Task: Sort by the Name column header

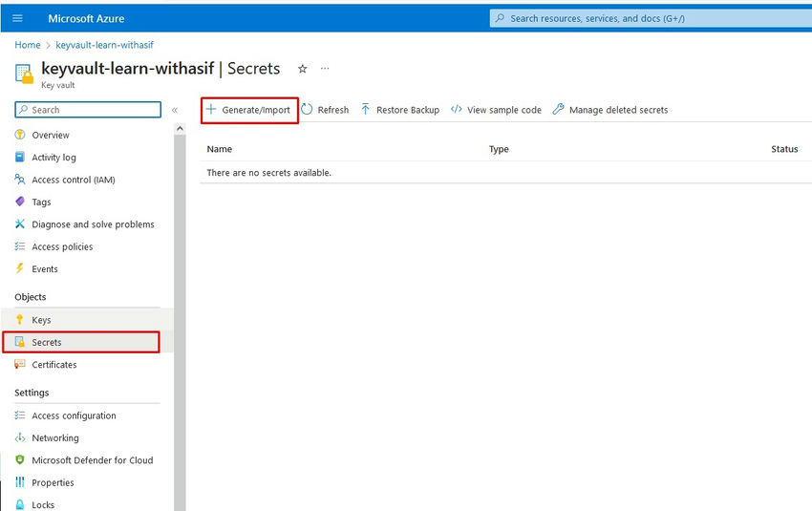Action: (220, 149)
